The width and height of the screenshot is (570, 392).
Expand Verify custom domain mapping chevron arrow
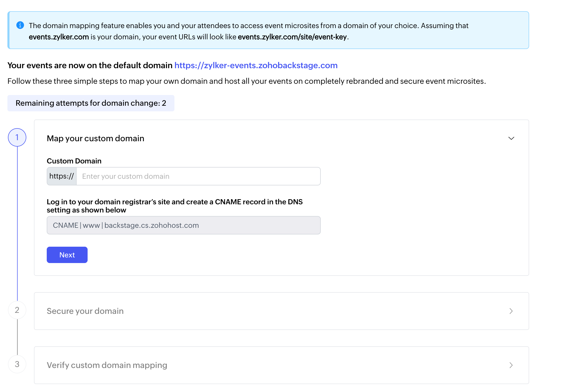(511, 365)
